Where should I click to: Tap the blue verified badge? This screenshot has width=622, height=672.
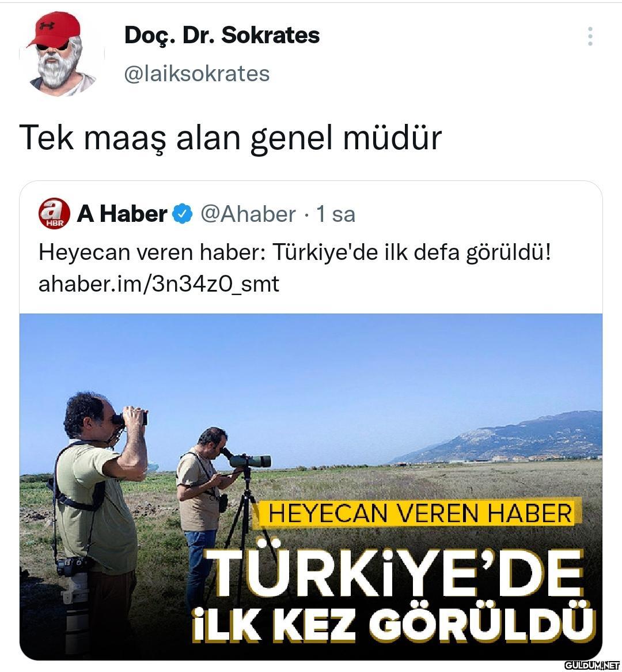[183, 214]
